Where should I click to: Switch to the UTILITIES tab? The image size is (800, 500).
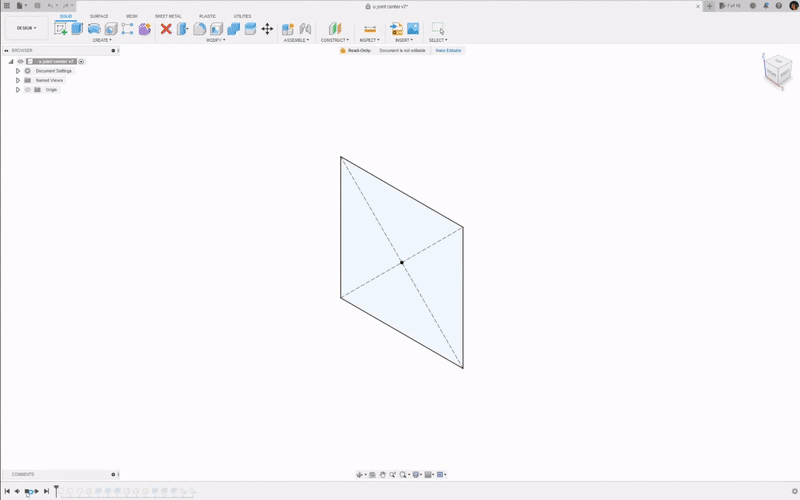(242, 16)
